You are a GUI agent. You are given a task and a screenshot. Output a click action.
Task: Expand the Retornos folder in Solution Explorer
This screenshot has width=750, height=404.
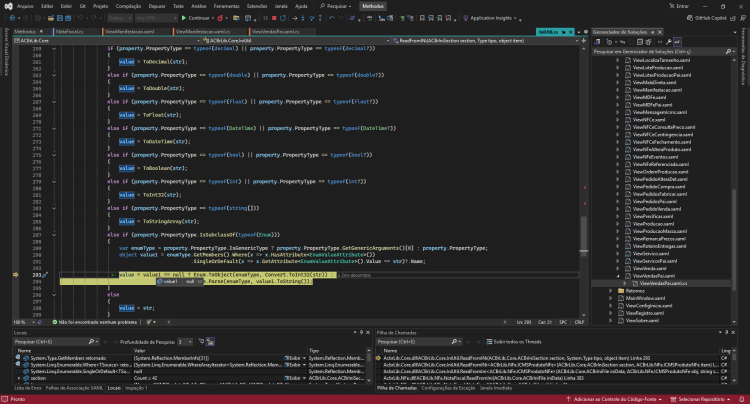(611, 291)
